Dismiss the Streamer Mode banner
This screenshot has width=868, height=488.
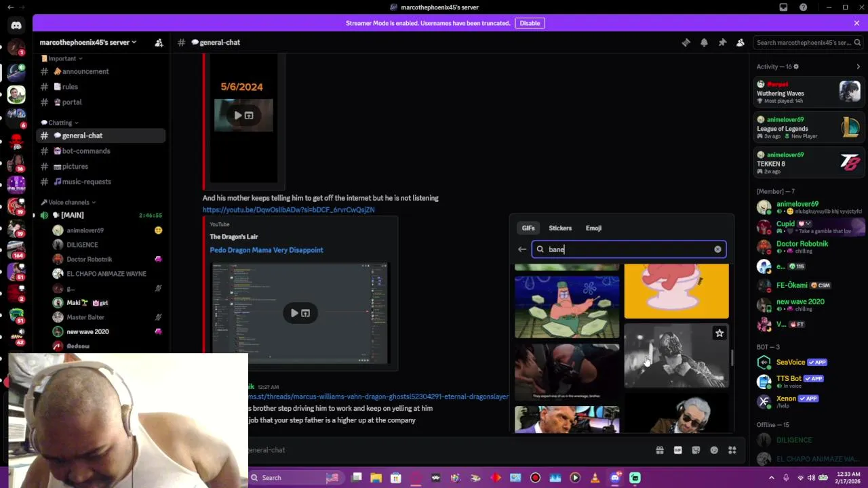[x=856, y=23]
